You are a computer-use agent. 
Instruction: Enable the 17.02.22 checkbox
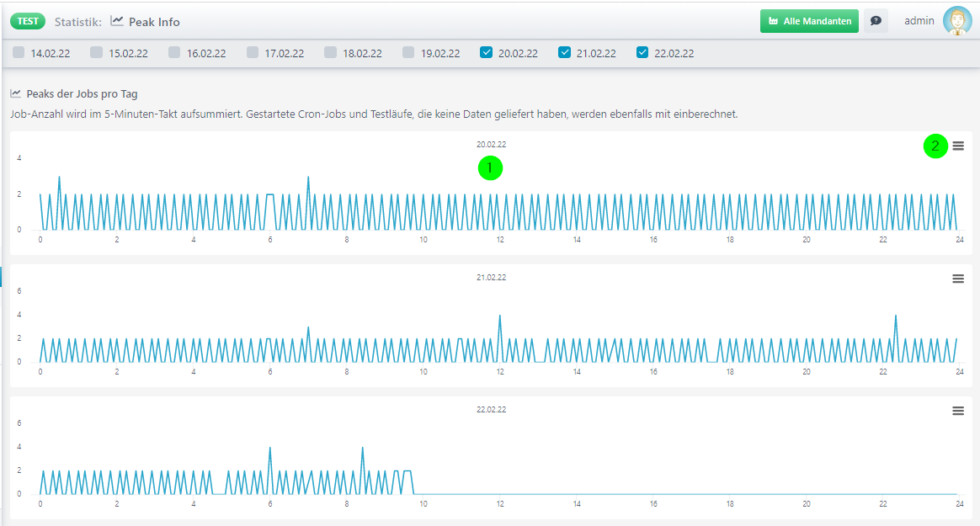click(253, 52)
